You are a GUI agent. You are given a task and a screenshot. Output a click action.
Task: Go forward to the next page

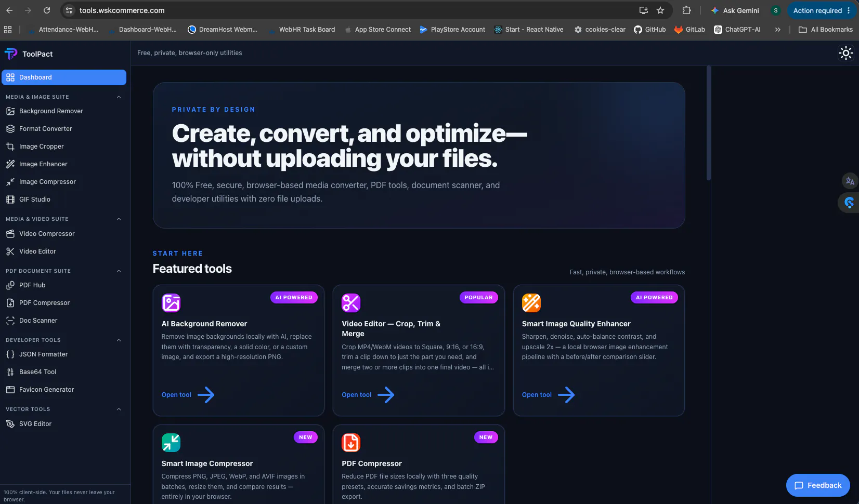tap(28, 10)
